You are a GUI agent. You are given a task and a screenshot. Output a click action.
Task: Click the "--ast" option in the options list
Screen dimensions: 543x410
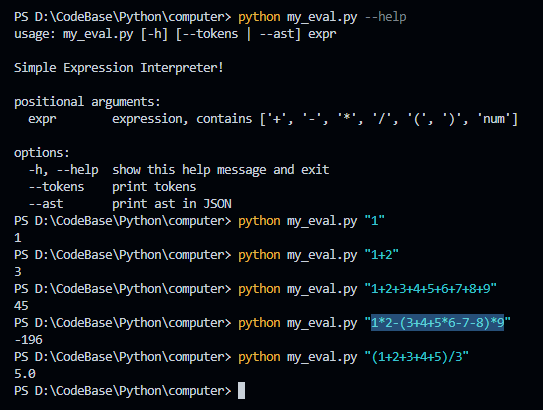click(x=46, y=204)
